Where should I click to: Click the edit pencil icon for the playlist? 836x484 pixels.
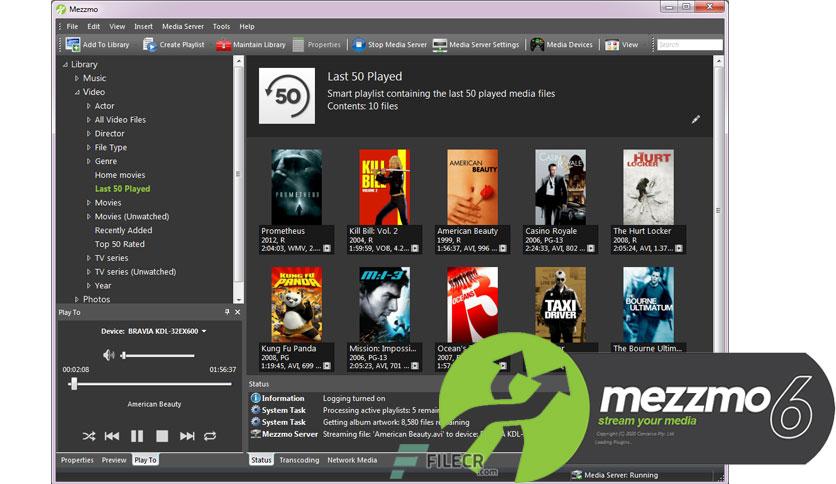(696, 119)
